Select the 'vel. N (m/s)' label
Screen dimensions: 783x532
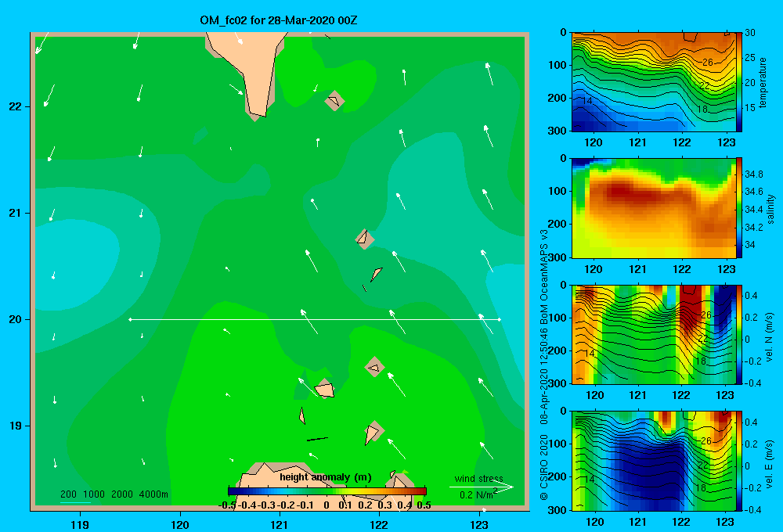[x=770, y=337]
